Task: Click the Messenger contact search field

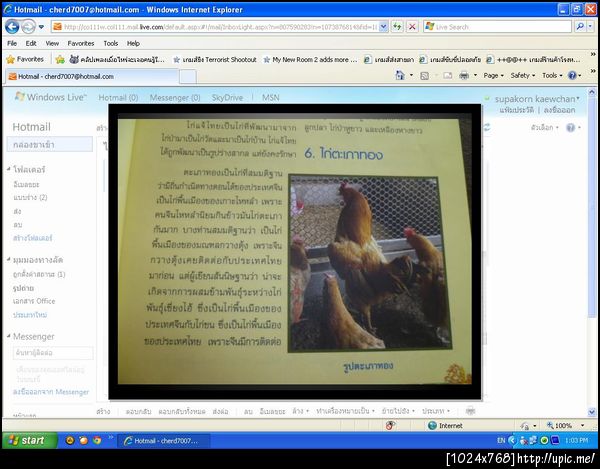Action: (53, 353)
